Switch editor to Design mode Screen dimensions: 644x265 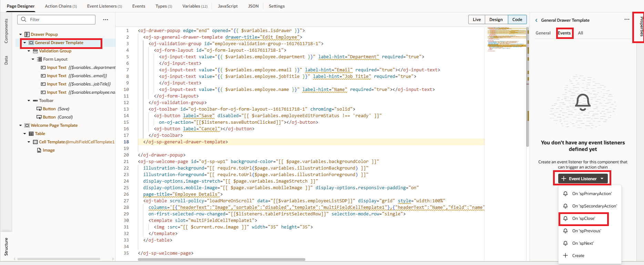click(496, 20)
